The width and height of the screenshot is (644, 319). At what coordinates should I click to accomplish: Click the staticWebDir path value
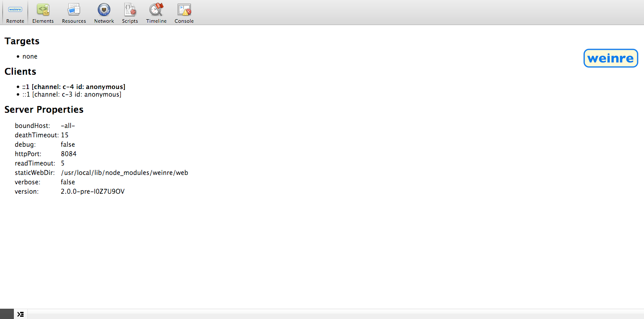[x=124, y=173]
